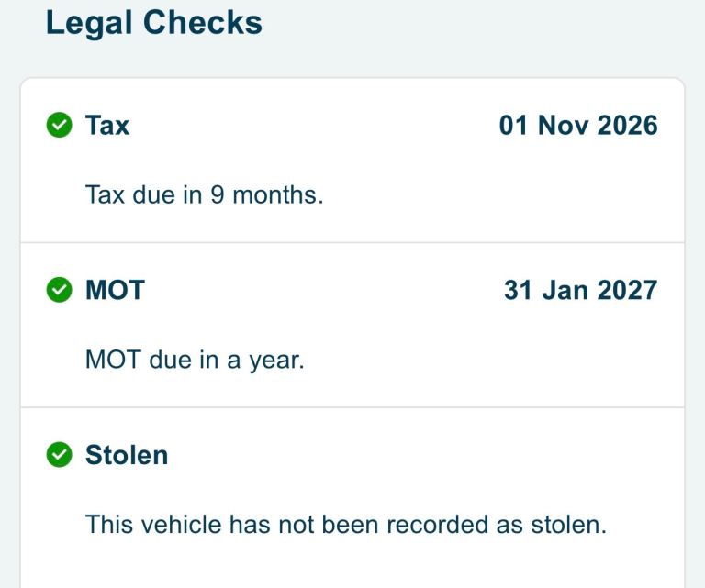705x588 pixels.
Task: Select the Tax heading label
Action: (x=107, y=125)
